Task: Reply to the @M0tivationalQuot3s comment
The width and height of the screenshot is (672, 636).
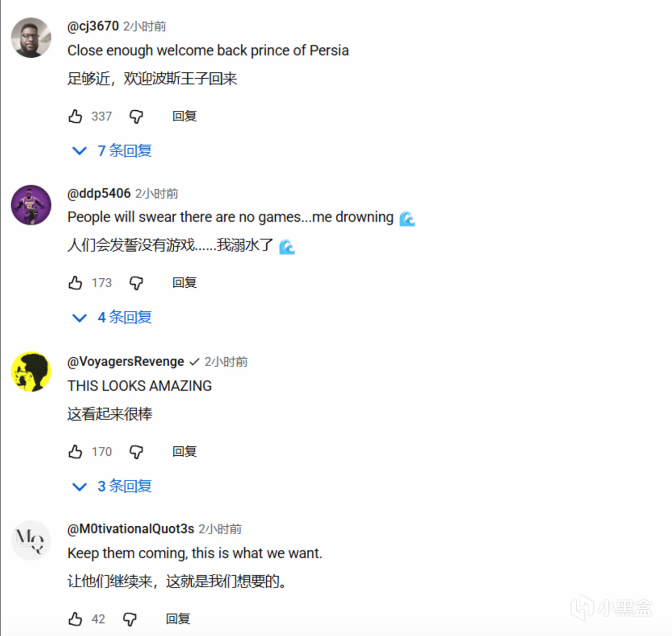Action: click(178, 619)
